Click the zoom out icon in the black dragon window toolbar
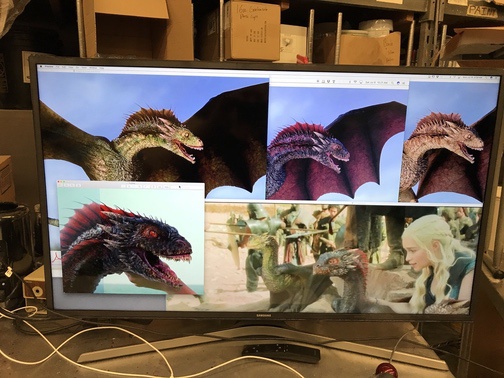504x378 pixels. (x=66, y=185)
